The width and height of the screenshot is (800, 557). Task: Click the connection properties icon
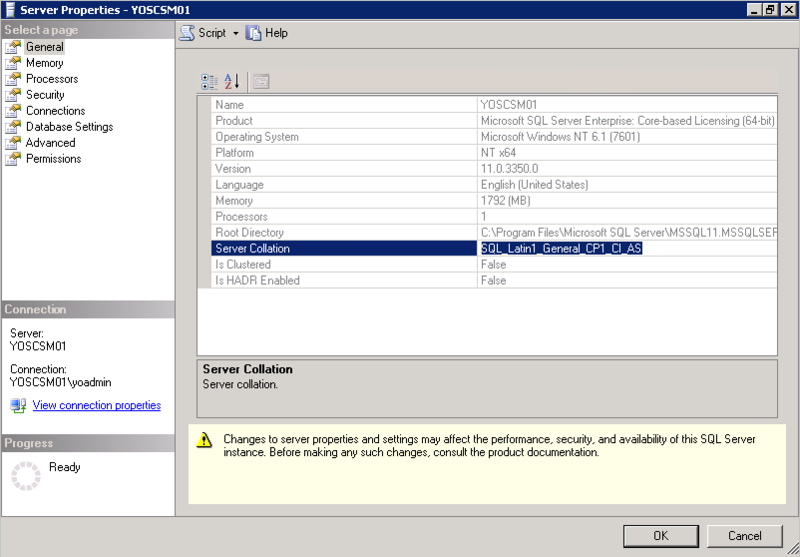pos(18,406)
